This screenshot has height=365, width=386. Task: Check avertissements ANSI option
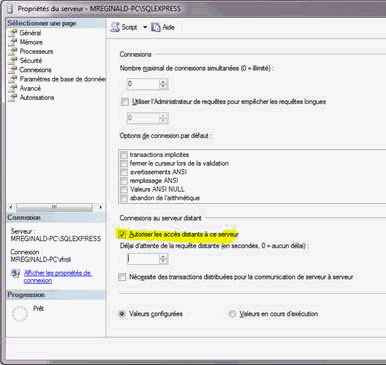[124, 172]
